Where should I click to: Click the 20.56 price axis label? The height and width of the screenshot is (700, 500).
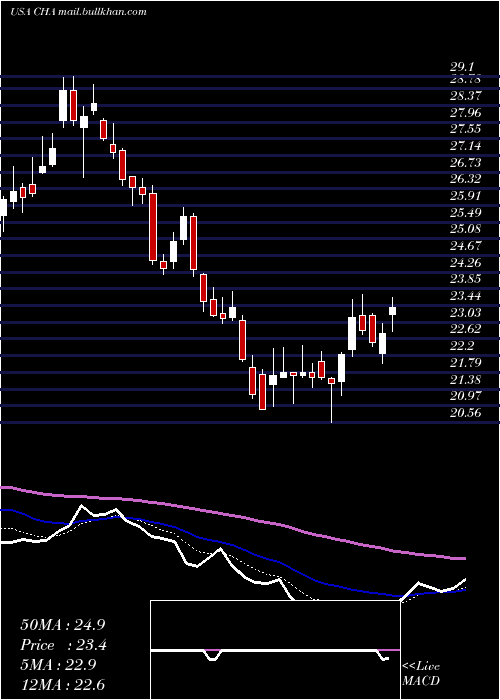(x=466, y=413)
